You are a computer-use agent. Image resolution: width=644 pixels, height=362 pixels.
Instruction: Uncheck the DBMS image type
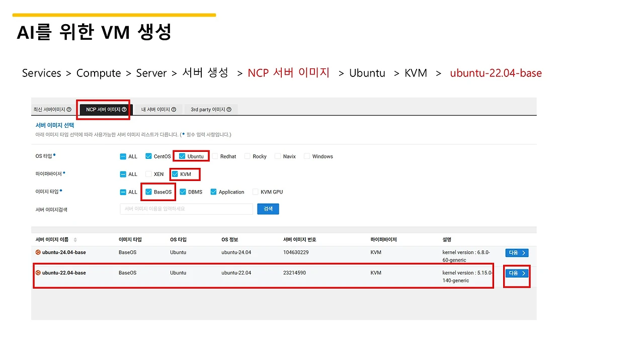(x=183, y=192)
